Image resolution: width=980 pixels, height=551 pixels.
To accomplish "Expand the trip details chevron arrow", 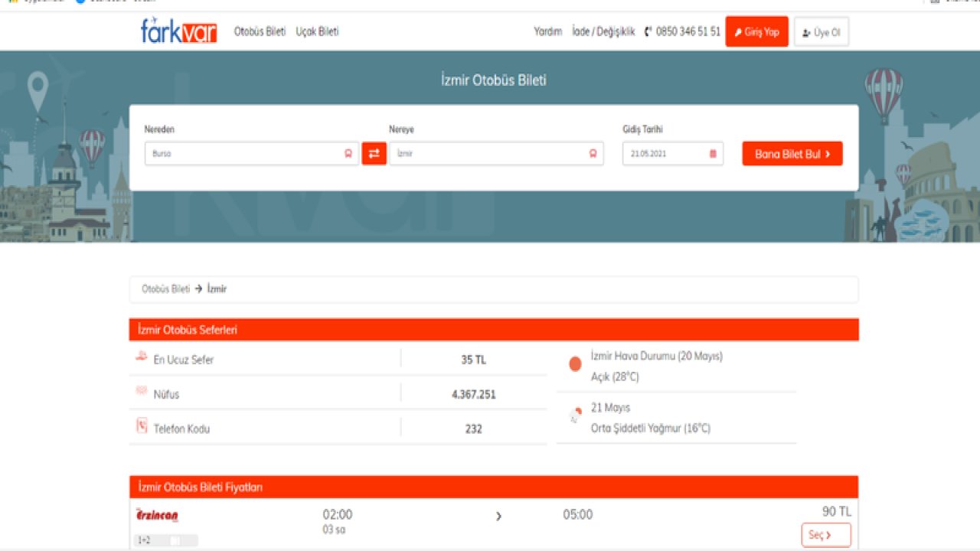I will (498, 517).
